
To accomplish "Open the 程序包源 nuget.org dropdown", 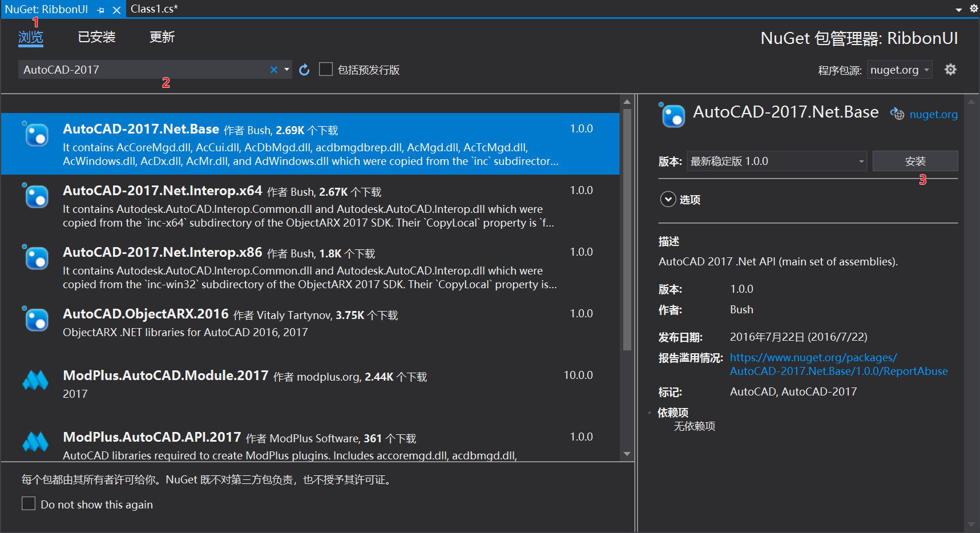I will coord(900,70).
